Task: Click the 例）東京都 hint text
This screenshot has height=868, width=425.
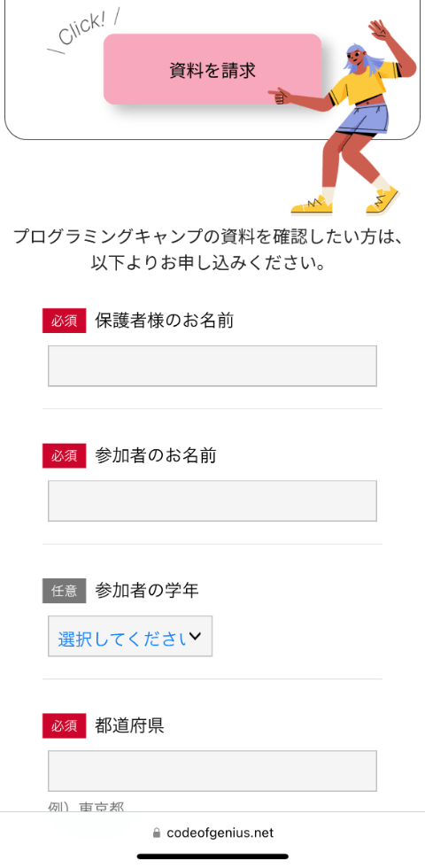Action: click(86, 806)
